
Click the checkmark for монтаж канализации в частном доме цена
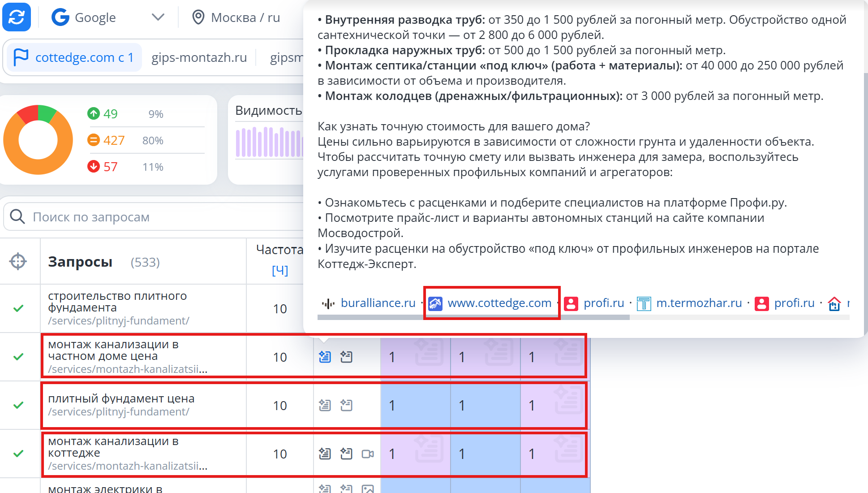[18, 357]
